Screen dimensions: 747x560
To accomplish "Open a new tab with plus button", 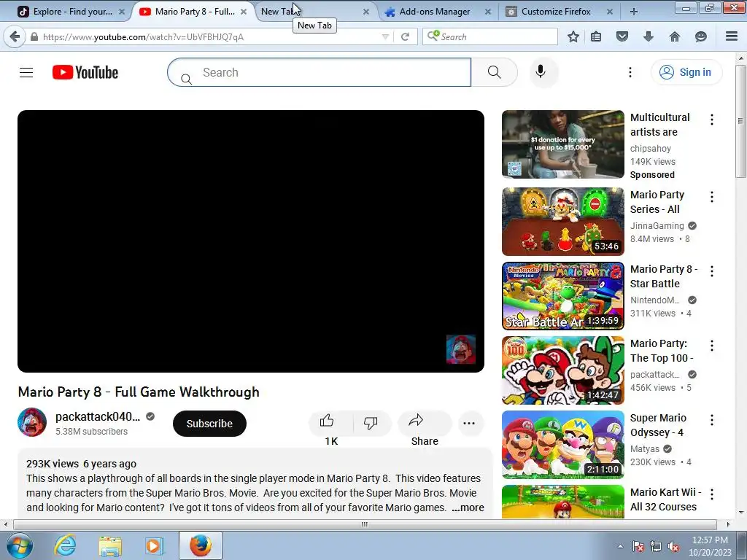I will coord(634,12).
